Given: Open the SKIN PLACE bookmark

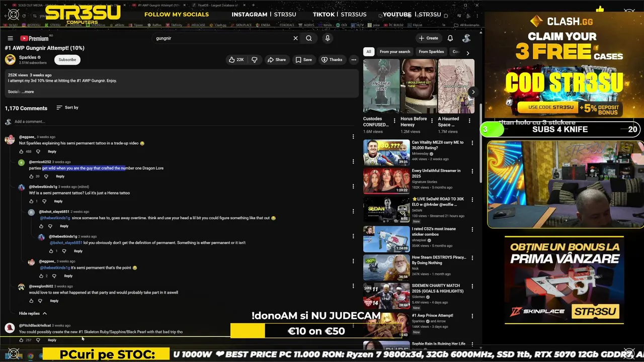Looking at the screenshot, I should click(242, 25).
